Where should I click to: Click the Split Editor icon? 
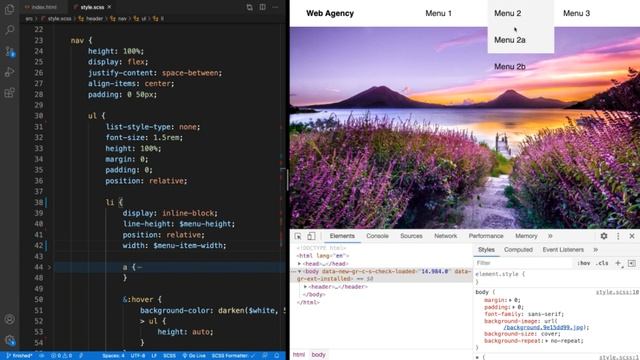262,7
